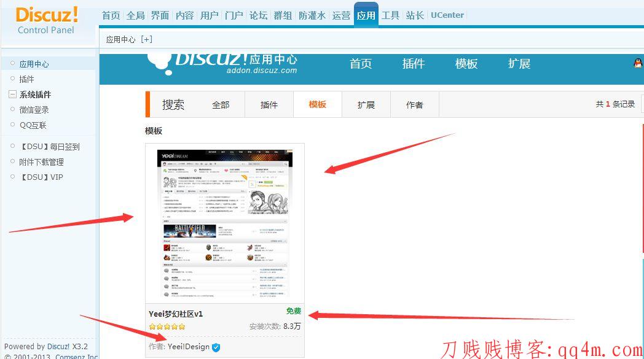The image size is (644, 359).
Task: Go to 扩展 in the app center banner
Action: (519, 64)
